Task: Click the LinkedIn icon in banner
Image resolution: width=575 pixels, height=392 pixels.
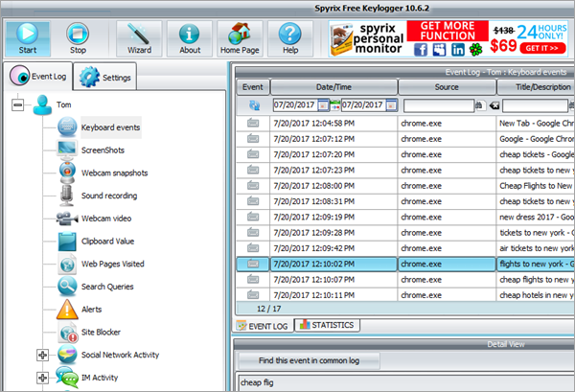Action: (x=458, y=50)
